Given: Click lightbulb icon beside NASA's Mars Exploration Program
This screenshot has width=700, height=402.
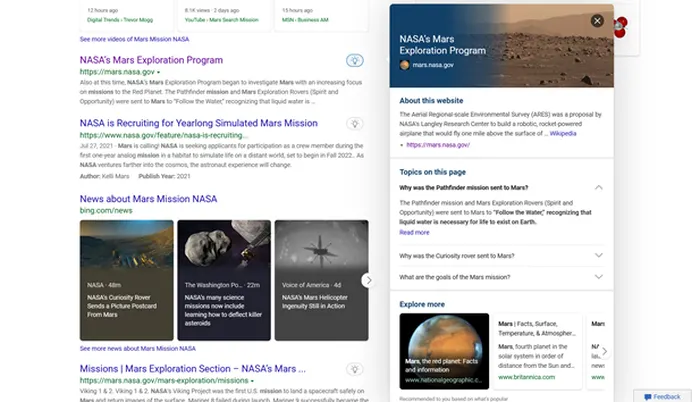Looking at the screenshot, I should [x=354, y=61].
